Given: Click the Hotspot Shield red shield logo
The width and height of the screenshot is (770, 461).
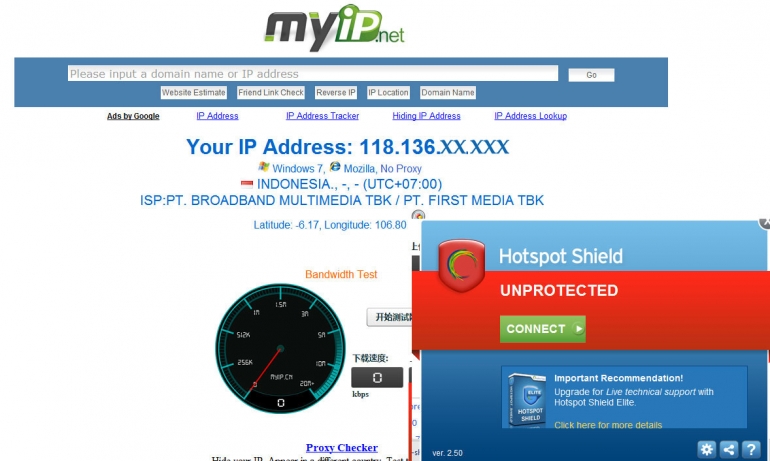Looking at the screenshot, I should click(461, 265).
